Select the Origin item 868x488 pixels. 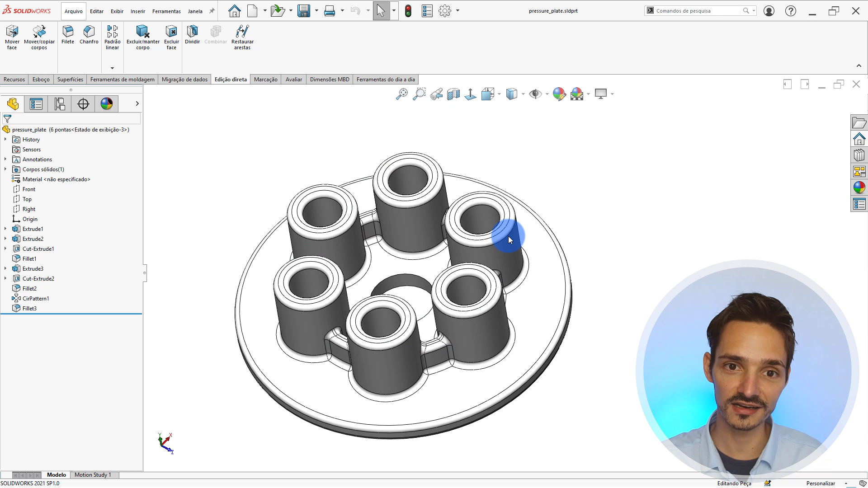tap(30, 219)
